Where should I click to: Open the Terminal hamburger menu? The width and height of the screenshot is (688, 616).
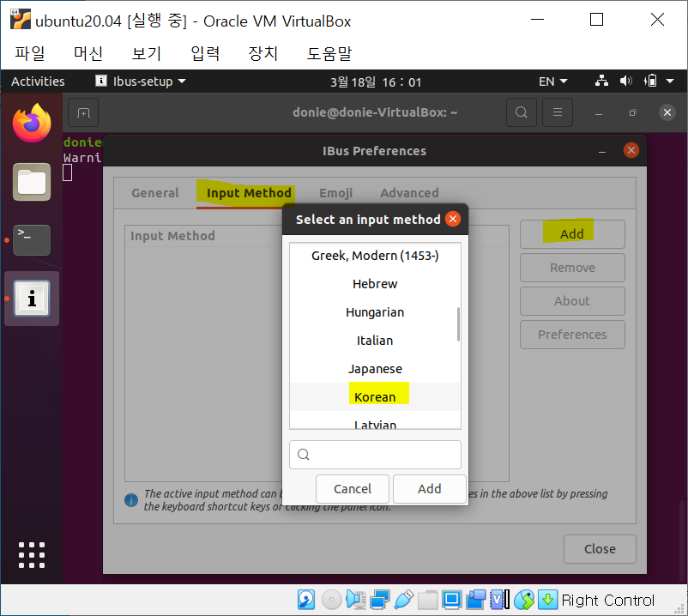coord(558,112)
